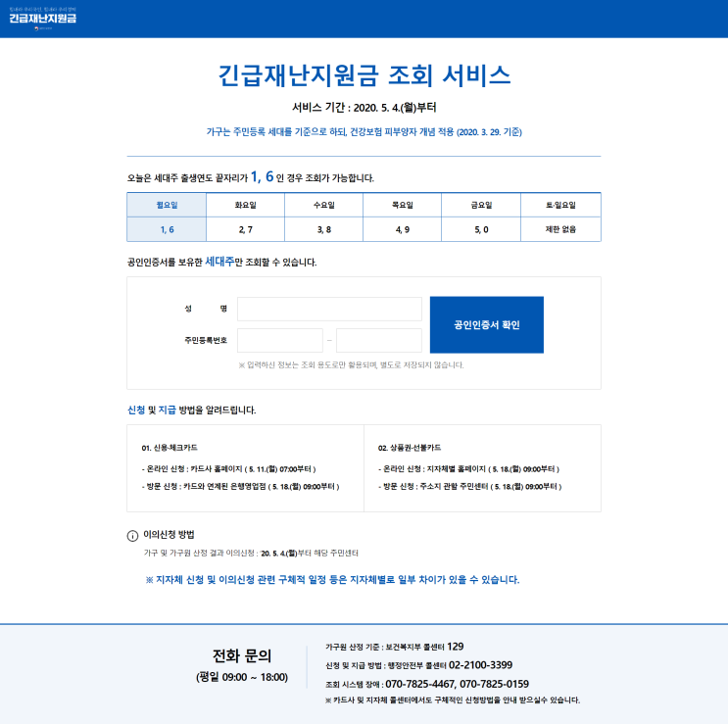The height and width of the screenshot is (724, 728).
Task: Select the 수요일 table header cell
Action: point(323,205)
